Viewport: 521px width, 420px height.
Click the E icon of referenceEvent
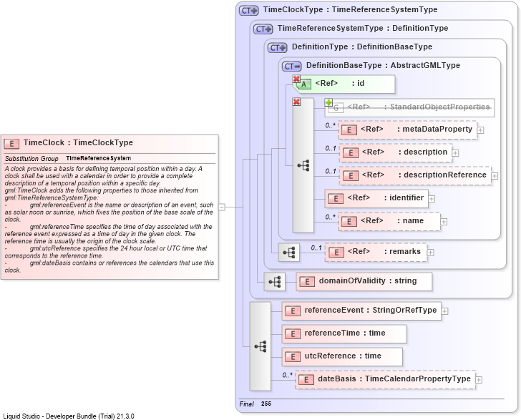(x=293, y=311)
